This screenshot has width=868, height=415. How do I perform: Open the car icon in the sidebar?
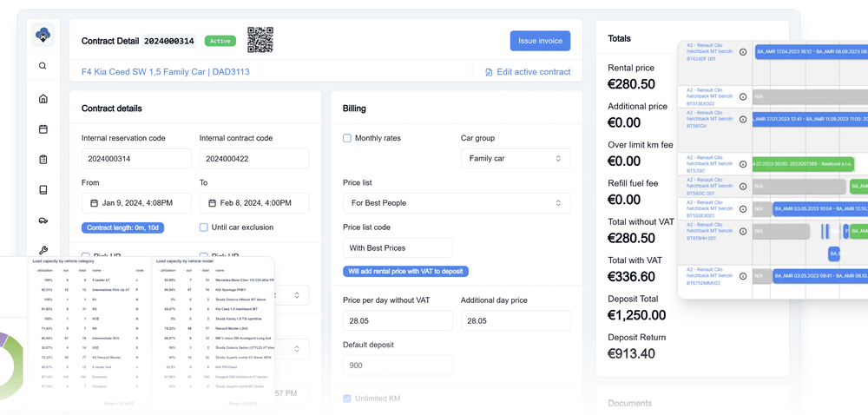pyautogui.click(x=43, y=221)
